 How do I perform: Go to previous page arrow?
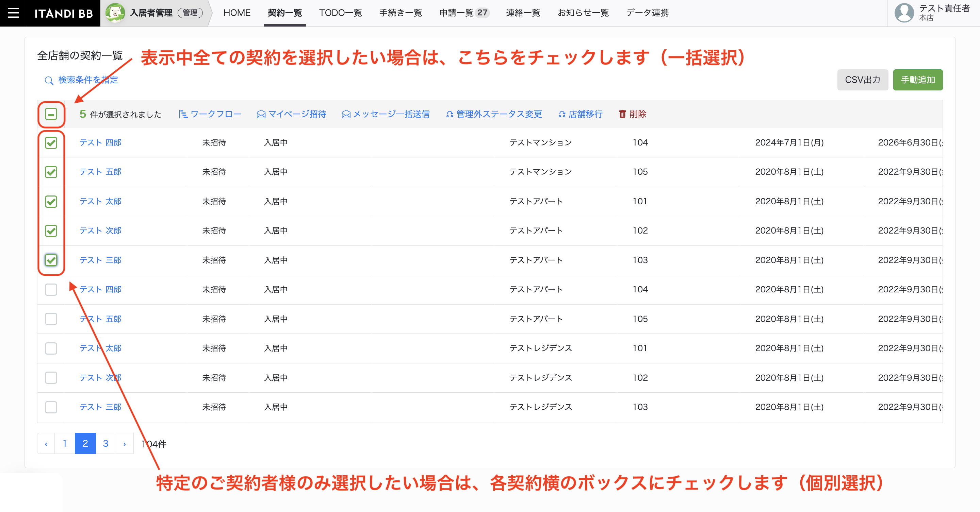[x=46, y=444]
